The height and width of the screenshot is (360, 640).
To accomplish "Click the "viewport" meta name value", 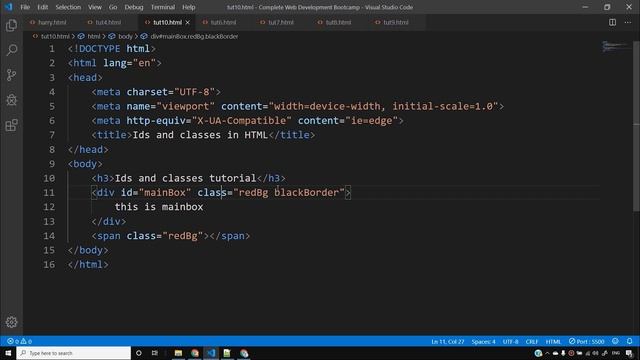I will pyautogui.click(x=186, y=107).
